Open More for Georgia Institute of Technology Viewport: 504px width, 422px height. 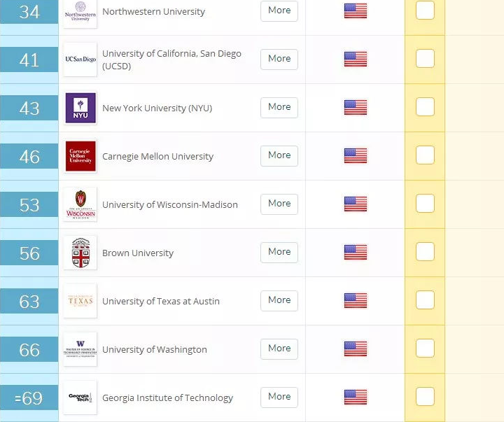(279, 398)
